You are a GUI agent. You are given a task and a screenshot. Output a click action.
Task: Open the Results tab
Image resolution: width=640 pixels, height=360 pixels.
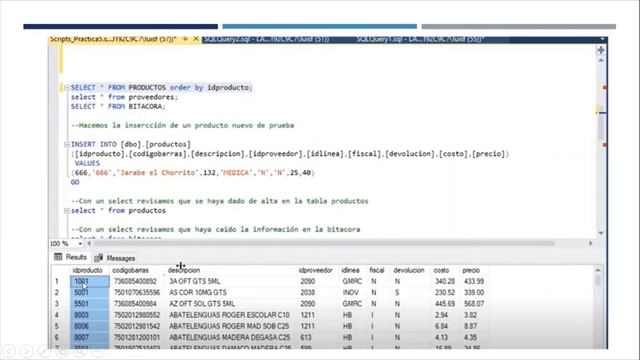[70, 257]
